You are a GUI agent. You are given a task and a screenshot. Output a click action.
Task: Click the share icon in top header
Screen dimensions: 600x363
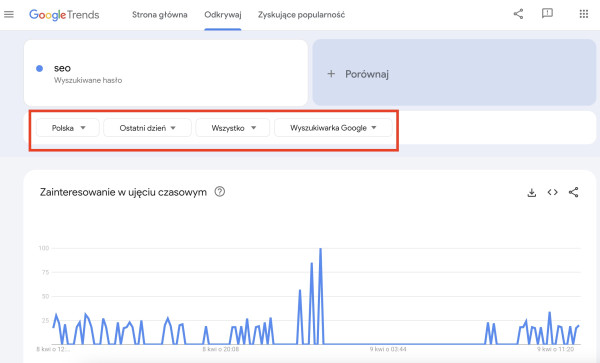click(x=518, y=14)
